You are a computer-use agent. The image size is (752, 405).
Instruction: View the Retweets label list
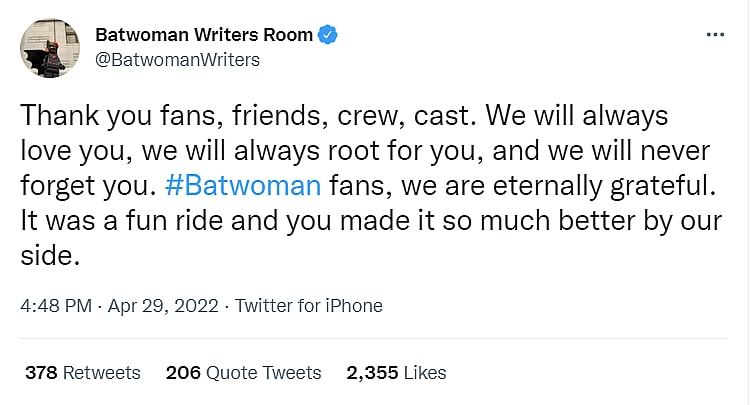pos(101,373)
